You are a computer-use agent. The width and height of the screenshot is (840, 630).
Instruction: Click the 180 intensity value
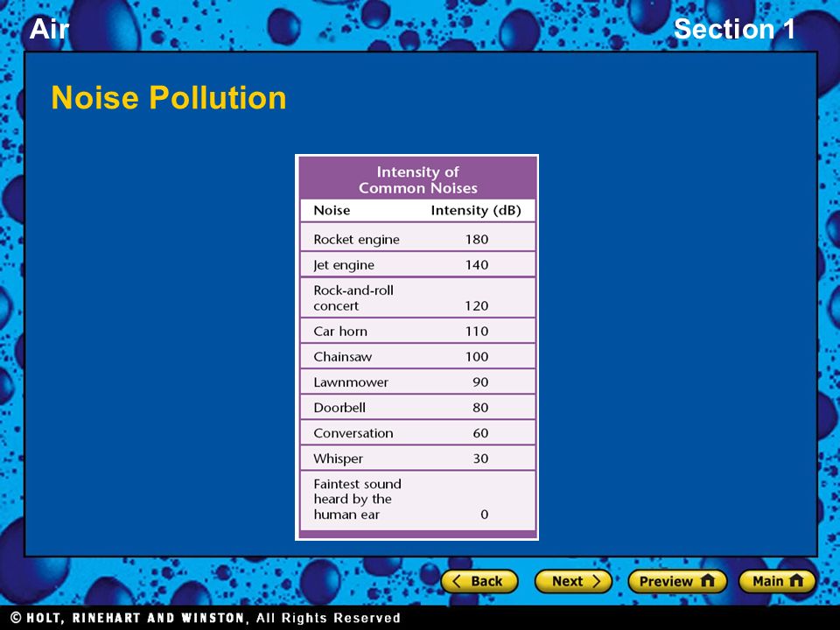point(477,239)
